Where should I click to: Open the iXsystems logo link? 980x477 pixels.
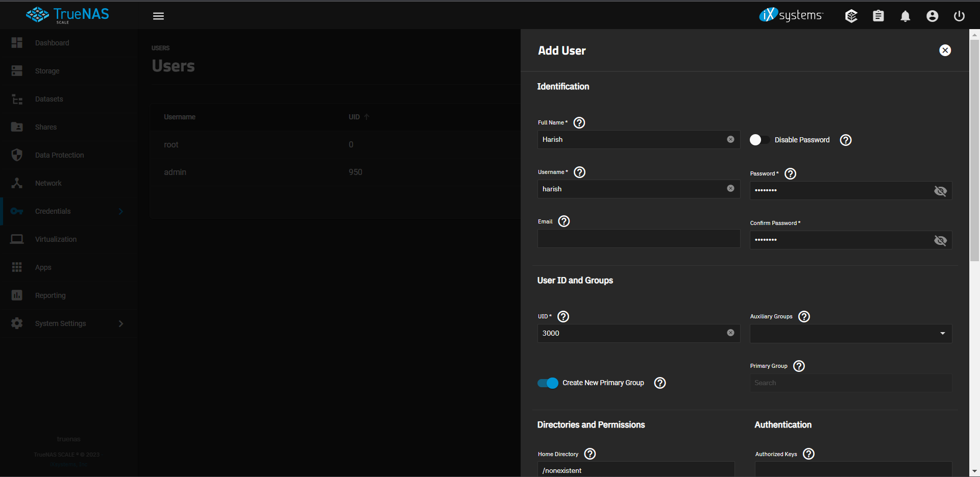point(791,15)
